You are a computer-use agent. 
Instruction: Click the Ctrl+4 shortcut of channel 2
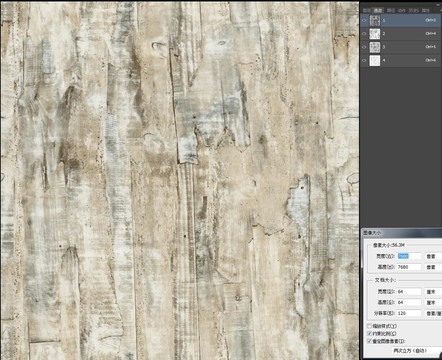(430, 34)
